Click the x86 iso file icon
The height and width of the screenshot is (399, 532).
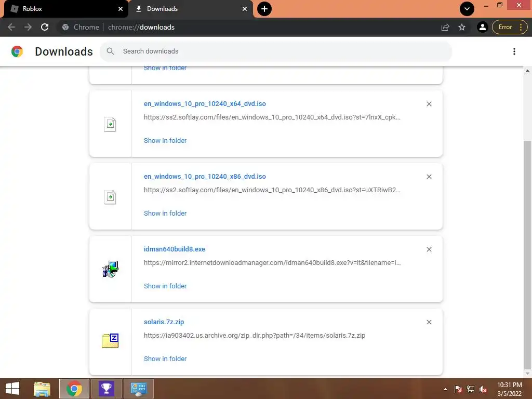point(110,197)
